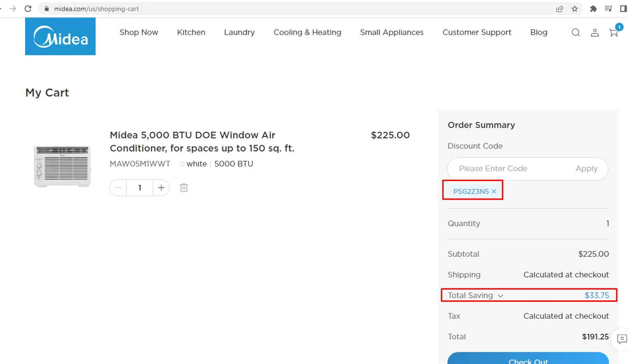Open the Shop Now menu
This screenshot has width=629, height=364.
(x=139, y=32)
